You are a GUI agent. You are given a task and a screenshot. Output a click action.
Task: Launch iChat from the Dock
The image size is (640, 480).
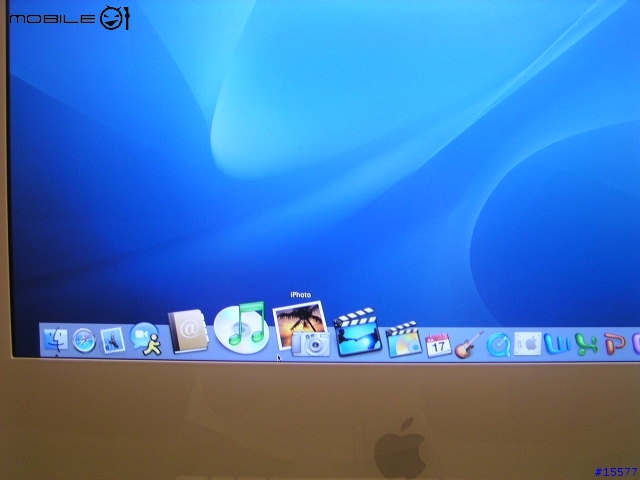click(145, 338)
